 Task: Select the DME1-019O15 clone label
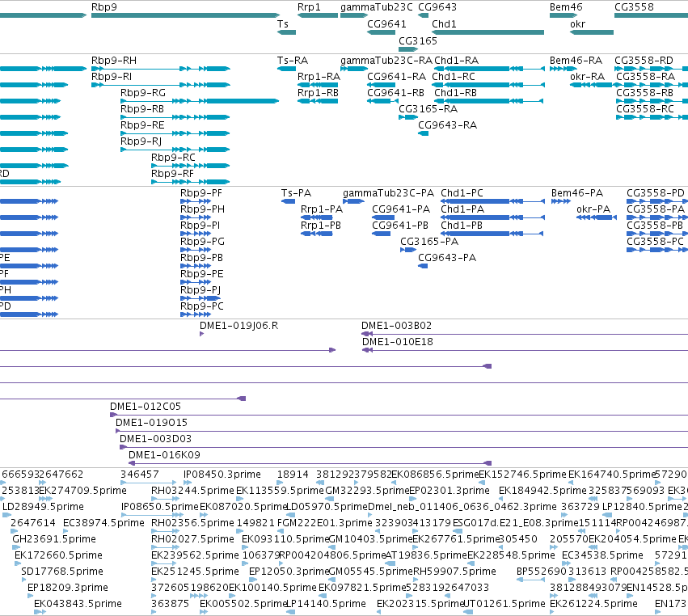coord(151,423)
